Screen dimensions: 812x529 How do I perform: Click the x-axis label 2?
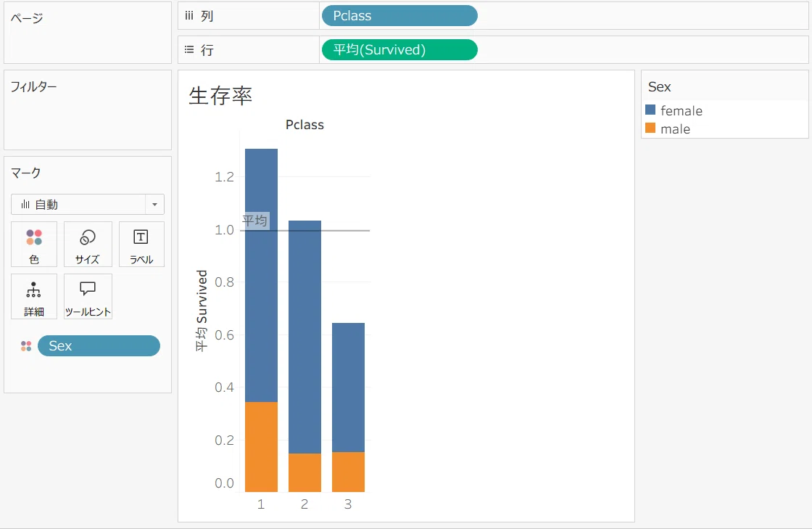point(304,504)
